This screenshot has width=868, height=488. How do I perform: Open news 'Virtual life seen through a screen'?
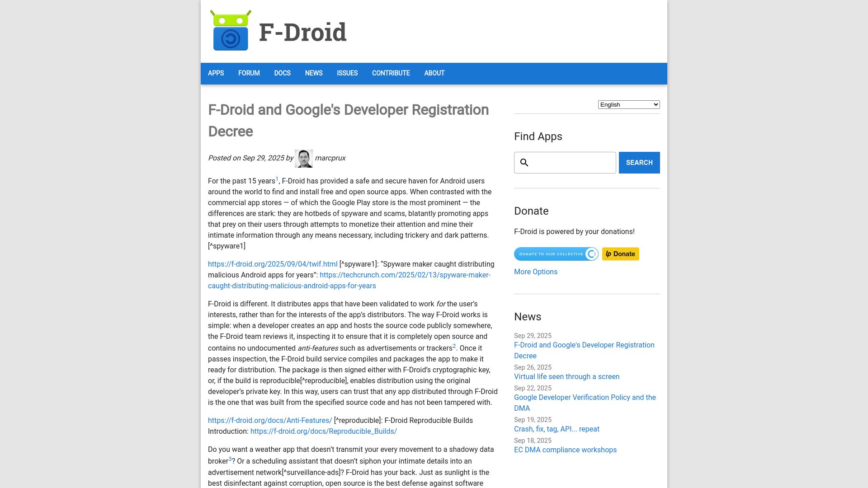(566, 377)
